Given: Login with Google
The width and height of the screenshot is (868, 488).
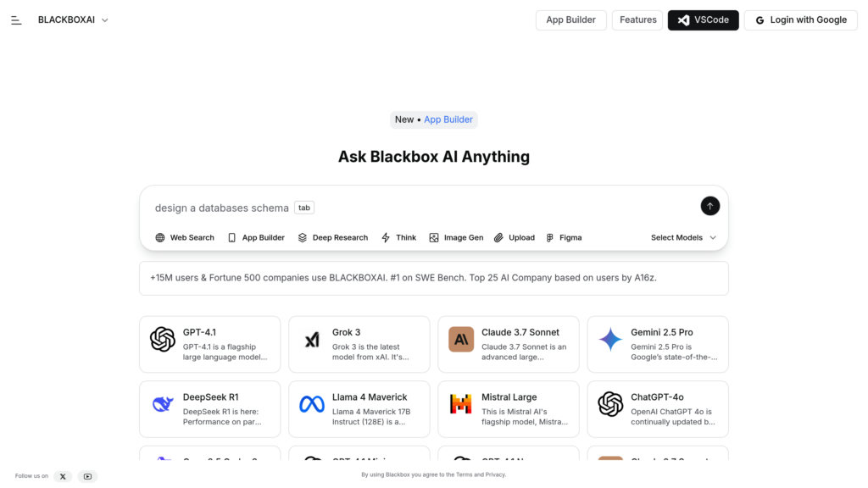Looking at the screenshot, I should click(x=800, y=19).
